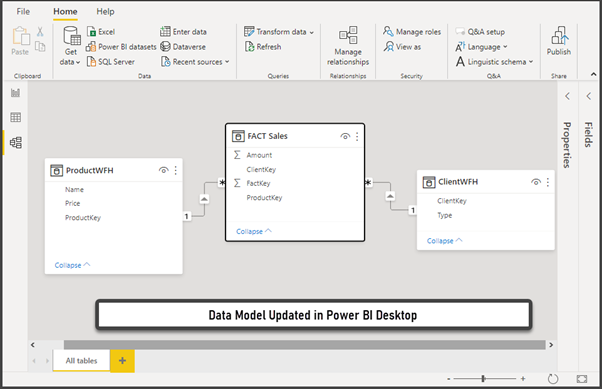602x389 pixels.
Task: Connect to Dataverse
Action: coord(183,47)
